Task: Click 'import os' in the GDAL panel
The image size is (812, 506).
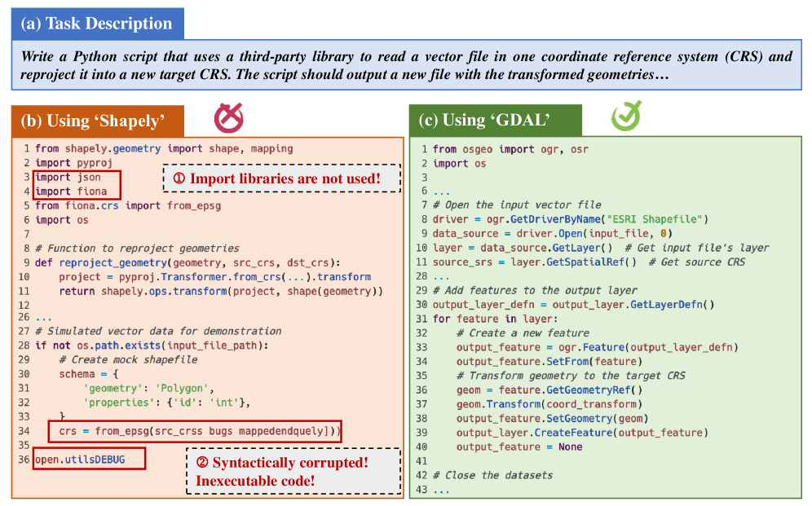Action: [459, 164]
